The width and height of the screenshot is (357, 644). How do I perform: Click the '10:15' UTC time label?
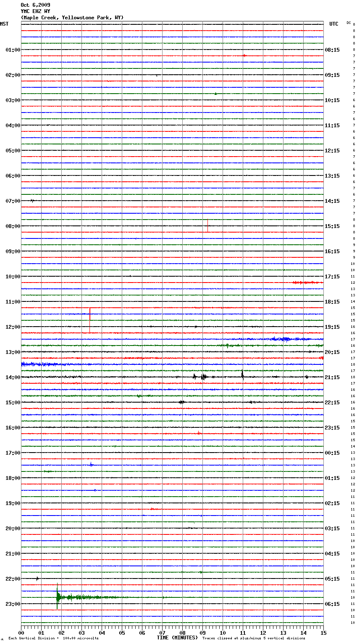(332, 100)
